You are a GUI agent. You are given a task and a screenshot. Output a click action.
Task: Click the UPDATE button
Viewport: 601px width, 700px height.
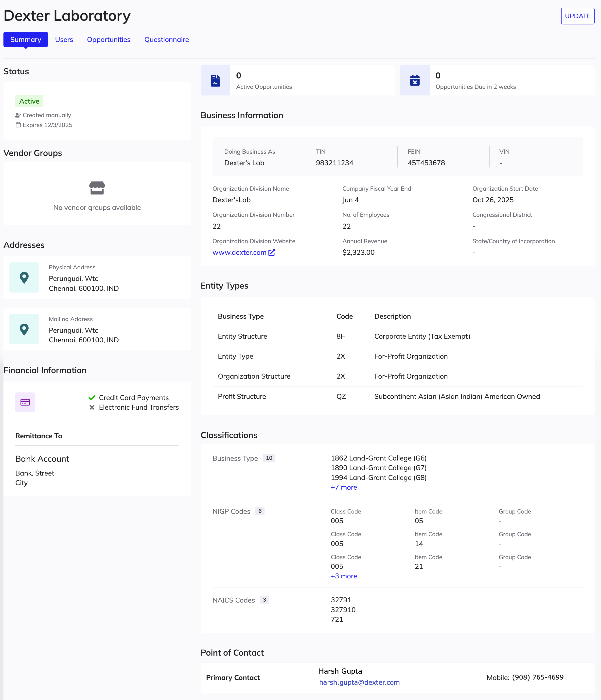tap(578, 16)
